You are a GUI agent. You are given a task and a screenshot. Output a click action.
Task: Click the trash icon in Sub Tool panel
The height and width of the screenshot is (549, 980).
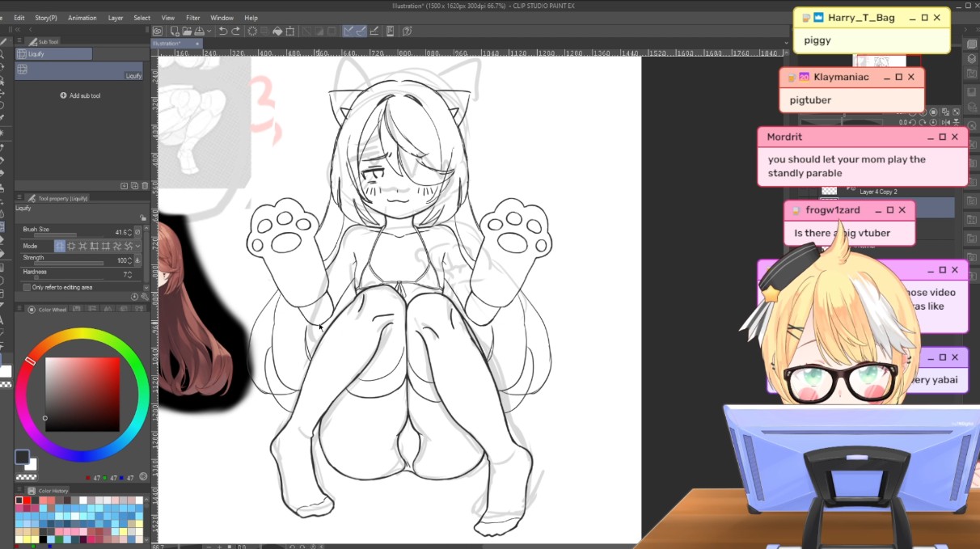pyautogui.click(x=145, y=186)
